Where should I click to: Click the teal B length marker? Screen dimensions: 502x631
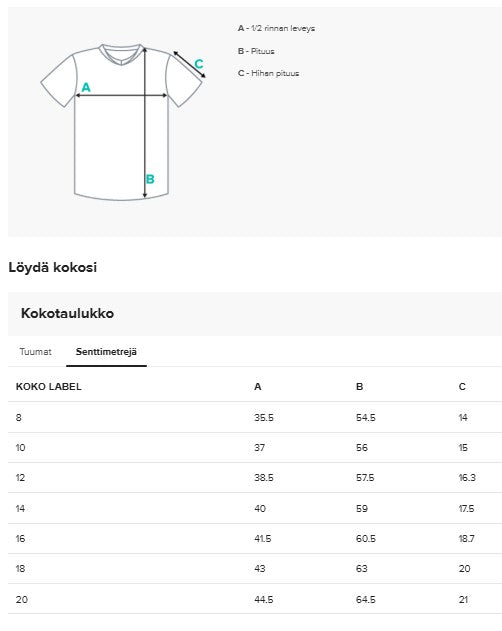150,179
